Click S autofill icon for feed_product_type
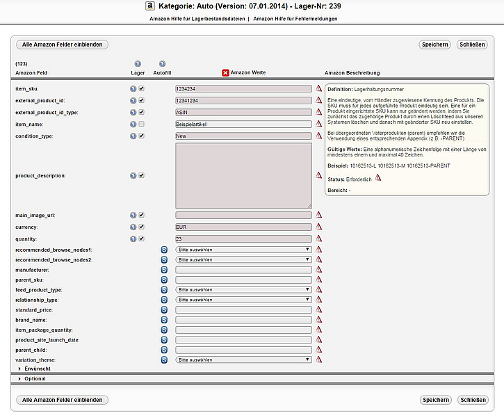 [x=164, y=290]
